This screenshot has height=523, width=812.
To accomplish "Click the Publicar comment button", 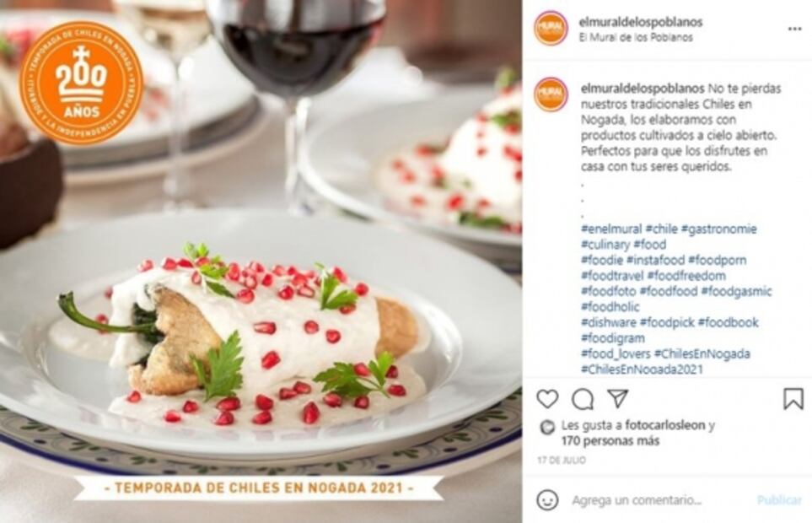I will 779,500.
